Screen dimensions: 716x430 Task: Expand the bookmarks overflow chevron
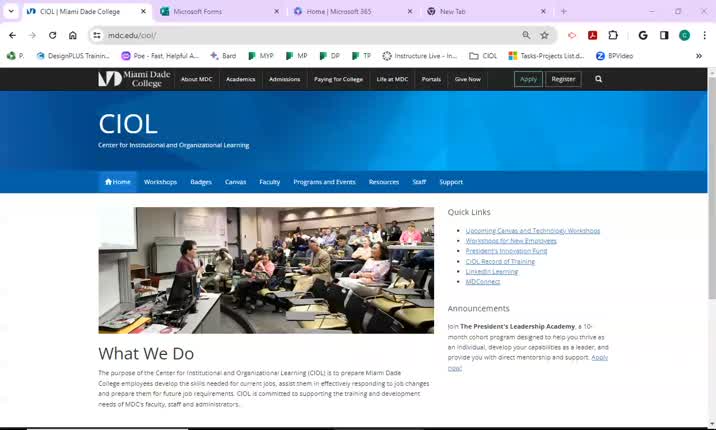(x=699, y=56)
